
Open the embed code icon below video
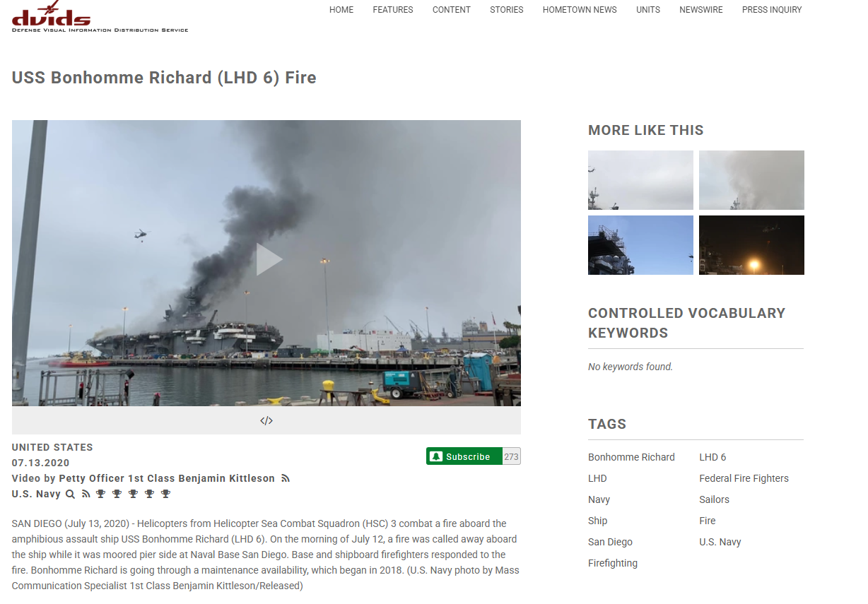(x=266, y=421)
